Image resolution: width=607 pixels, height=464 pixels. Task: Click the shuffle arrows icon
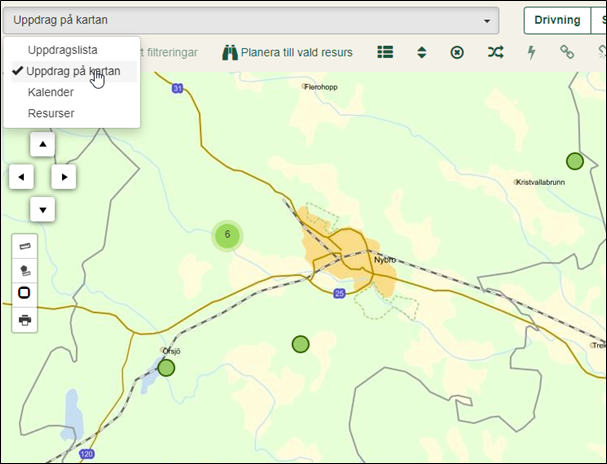point(495,52)
